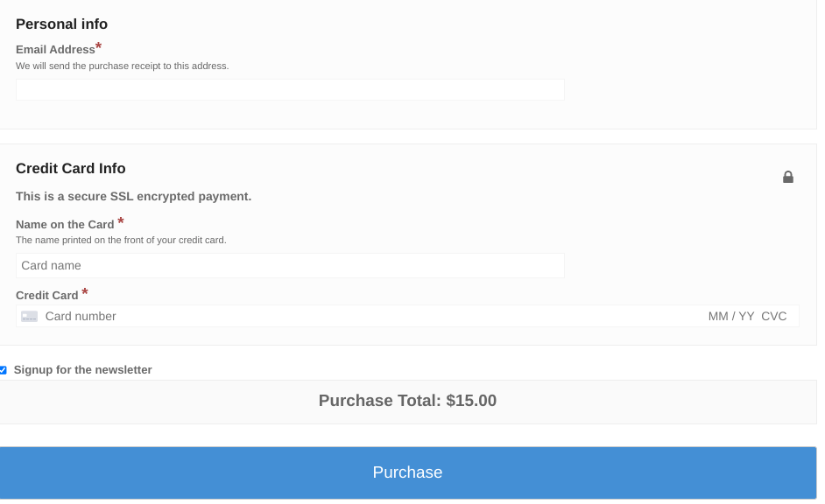Click the SSL encrypted payment notice
Viewport: 825px width, 504px height.
click(x=133, y=196)
